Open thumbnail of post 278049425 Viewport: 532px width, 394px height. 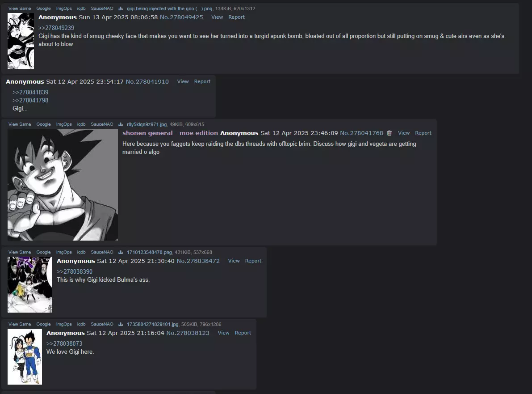pyautogui.click(x=21, y=41)
